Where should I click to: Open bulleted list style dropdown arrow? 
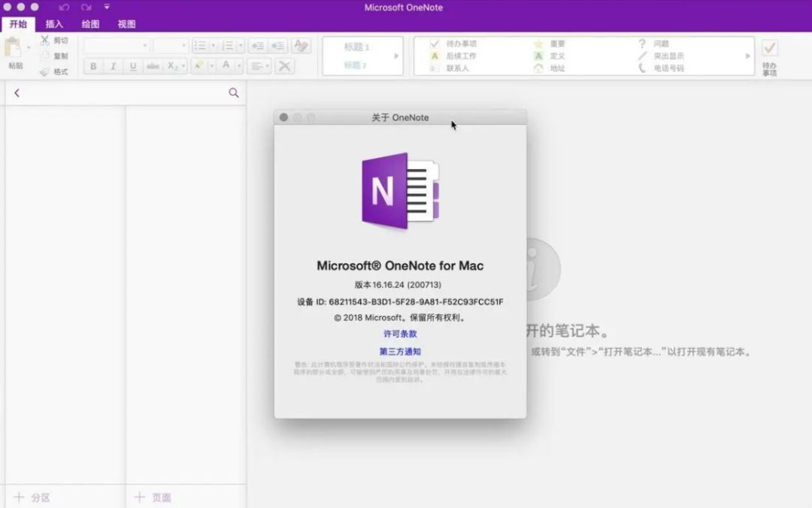[213, 46]
